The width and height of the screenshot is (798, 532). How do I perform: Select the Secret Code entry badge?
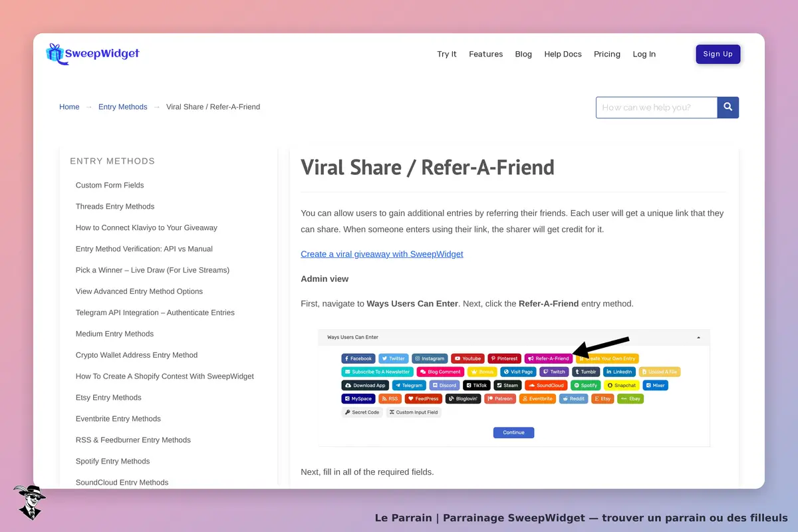[362, 412]
